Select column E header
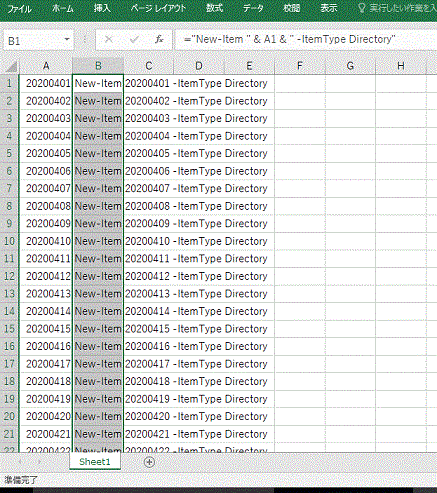Viewport: 437px width, 493px height. [249, 66]
